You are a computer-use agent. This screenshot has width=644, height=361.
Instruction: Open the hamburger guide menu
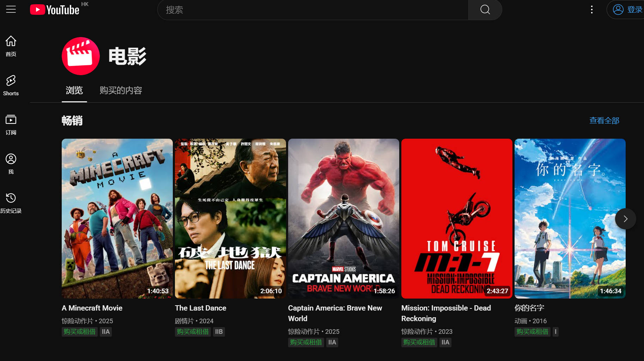click(x=11, y=10)
